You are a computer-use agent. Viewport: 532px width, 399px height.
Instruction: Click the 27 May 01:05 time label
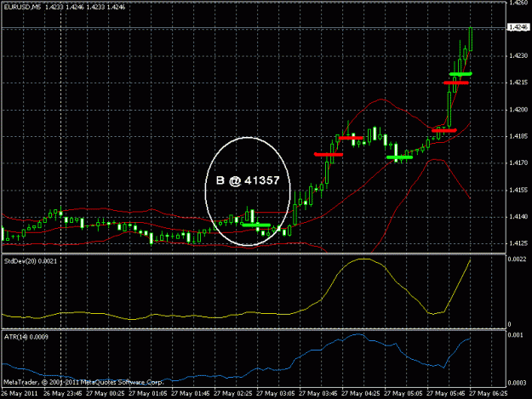(x=148, y=394)
